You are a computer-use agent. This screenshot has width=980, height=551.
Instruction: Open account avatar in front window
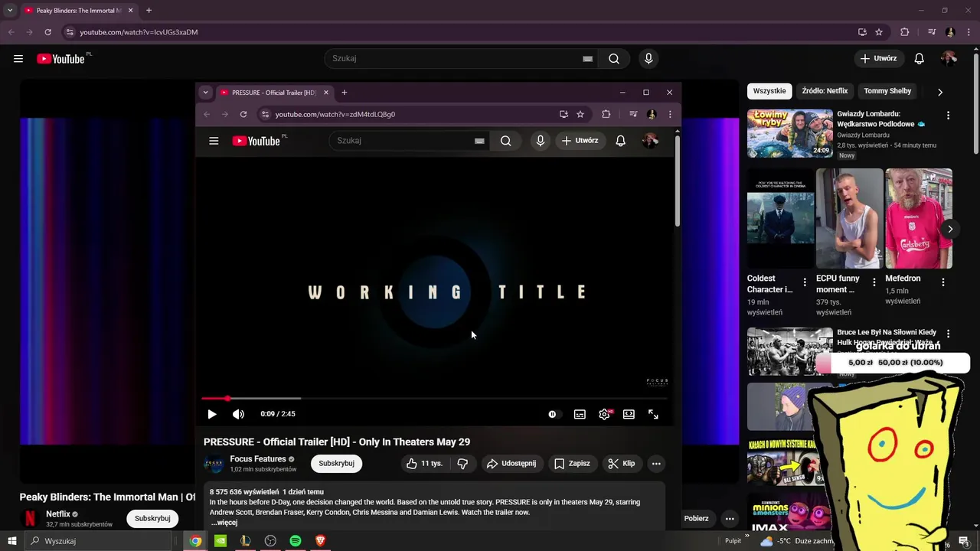[650, 141]
